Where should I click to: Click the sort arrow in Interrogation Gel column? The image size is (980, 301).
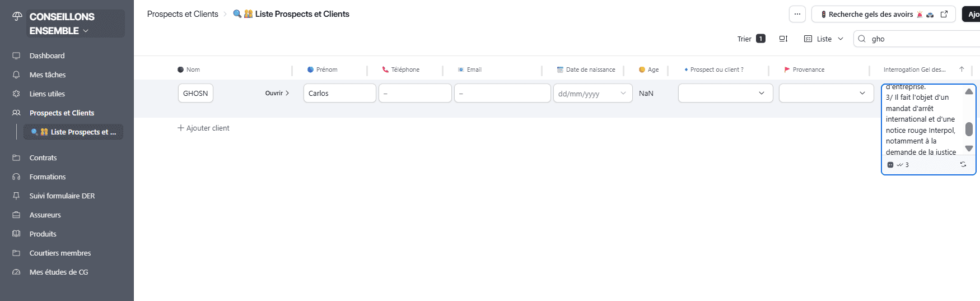[962, 70]
